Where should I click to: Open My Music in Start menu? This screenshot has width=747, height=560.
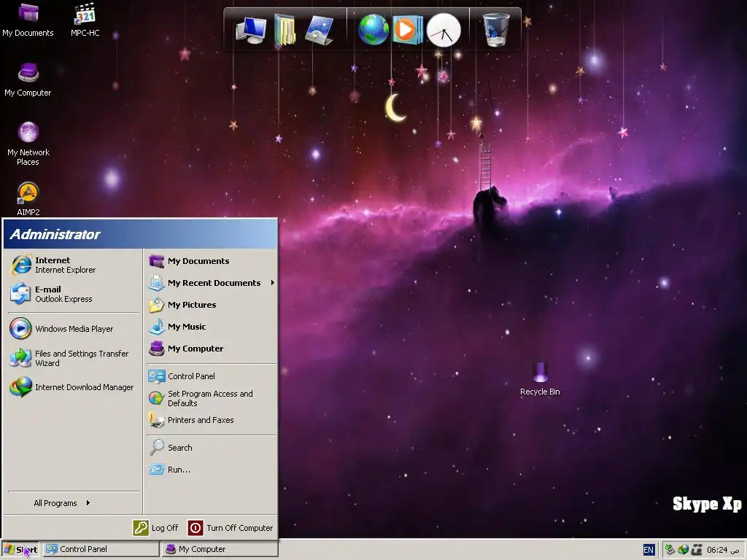(212, 327)
